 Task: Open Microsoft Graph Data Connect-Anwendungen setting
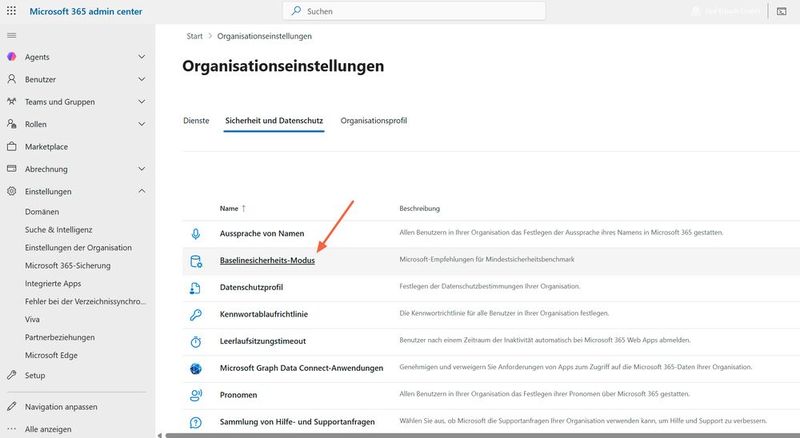[301, 368]
